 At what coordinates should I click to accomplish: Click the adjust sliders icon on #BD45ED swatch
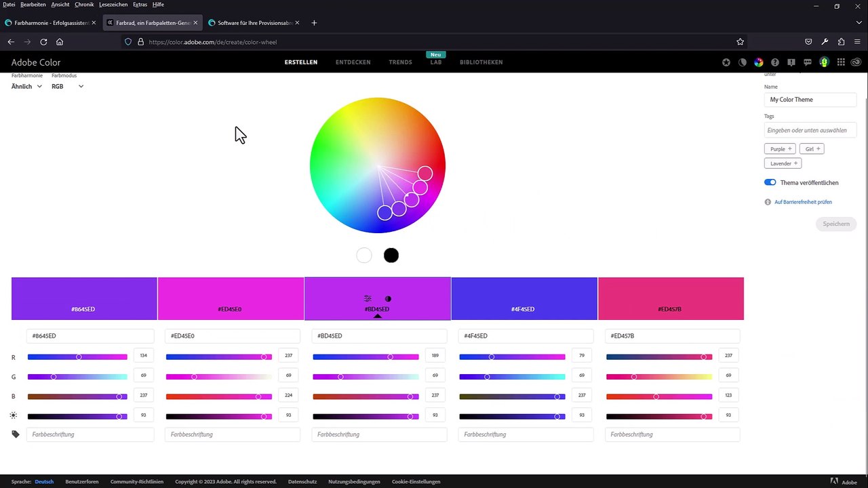point(368,298)
